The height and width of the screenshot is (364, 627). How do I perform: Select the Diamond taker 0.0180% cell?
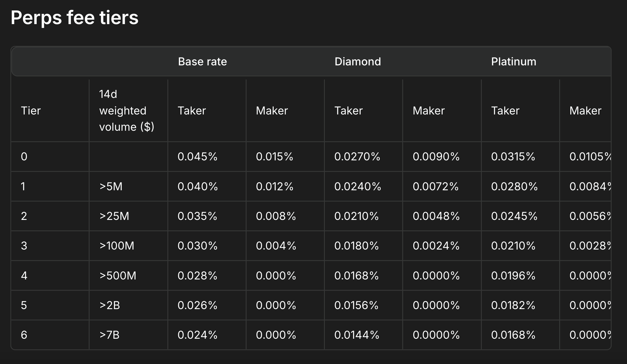(357, 246)
